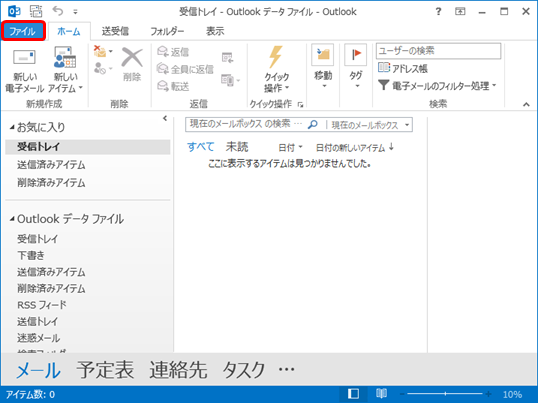The height and width of the screenshot is (403, 538).
Task: Select normal view icon in status bar
Action: (353, 394)
